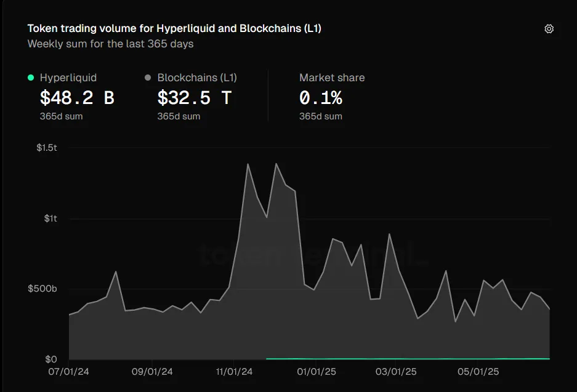Click the 0.1% market share value

(320, 98)
